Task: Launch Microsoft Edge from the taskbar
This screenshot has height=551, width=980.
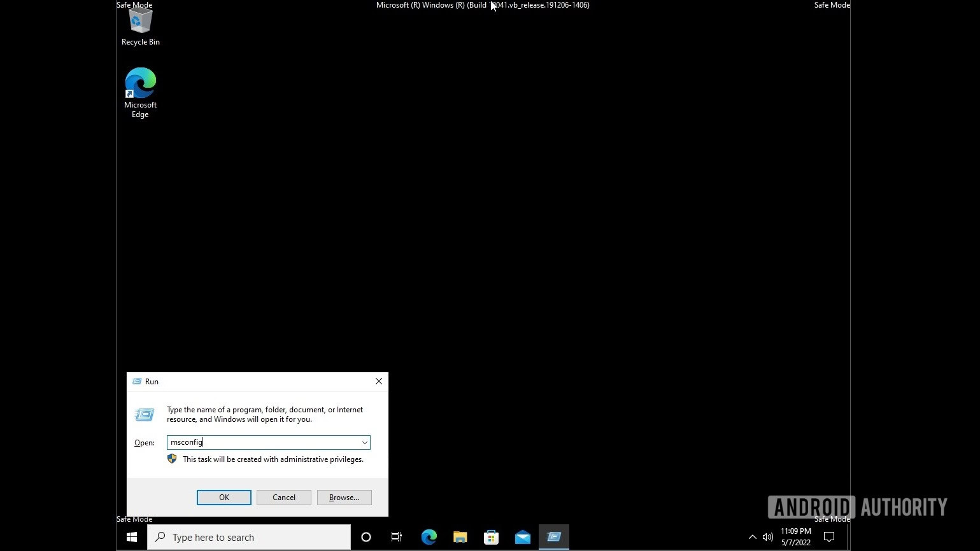Action: 429,538
